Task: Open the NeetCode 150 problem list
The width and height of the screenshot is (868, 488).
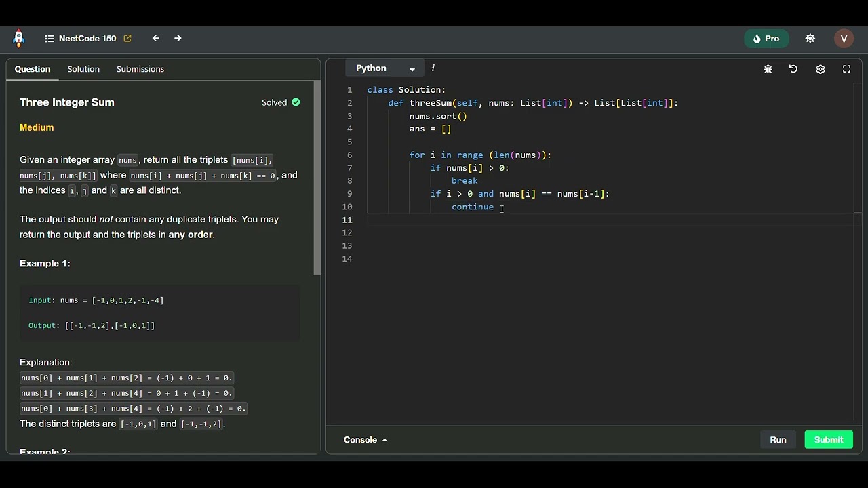Action: [x=87, y=39]
